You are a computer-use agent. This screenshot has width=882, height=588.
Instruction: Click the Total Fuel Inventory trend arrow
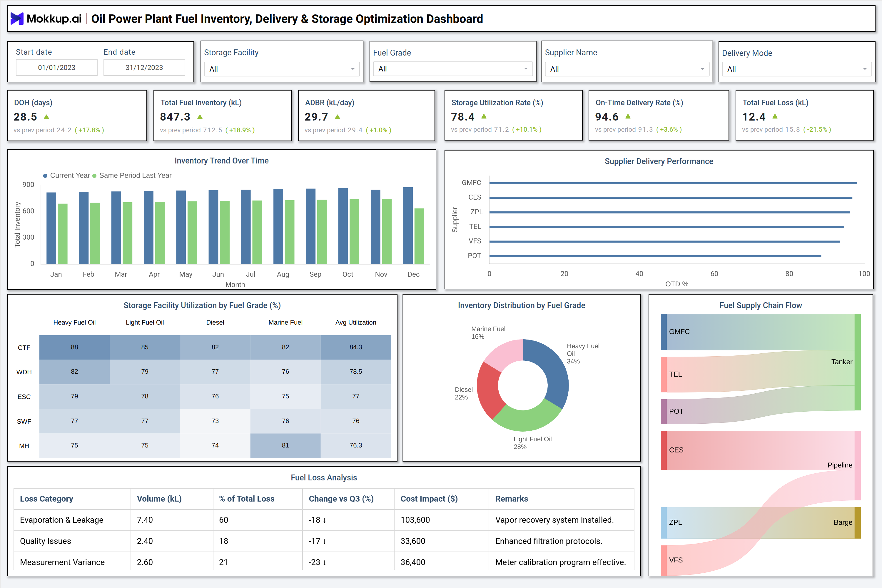click(x=200, y=117)
